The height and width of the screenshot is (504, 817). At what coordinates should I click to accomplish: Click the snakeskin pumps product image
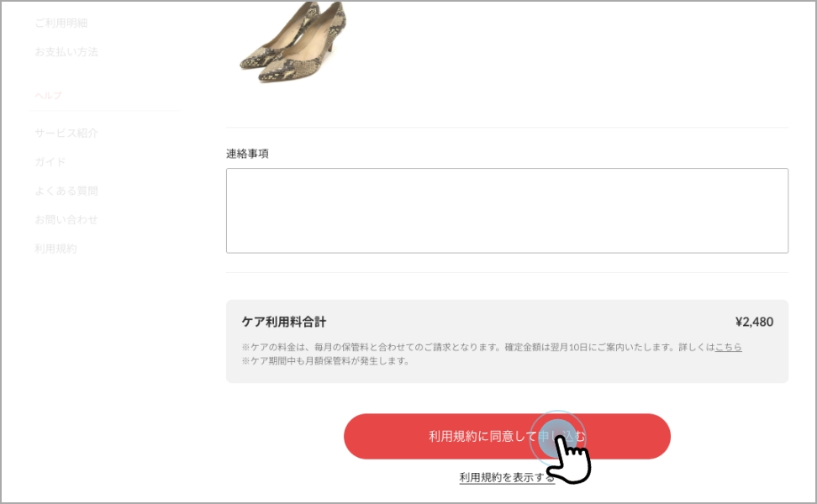pyautogui.click(x=293, y=42)
